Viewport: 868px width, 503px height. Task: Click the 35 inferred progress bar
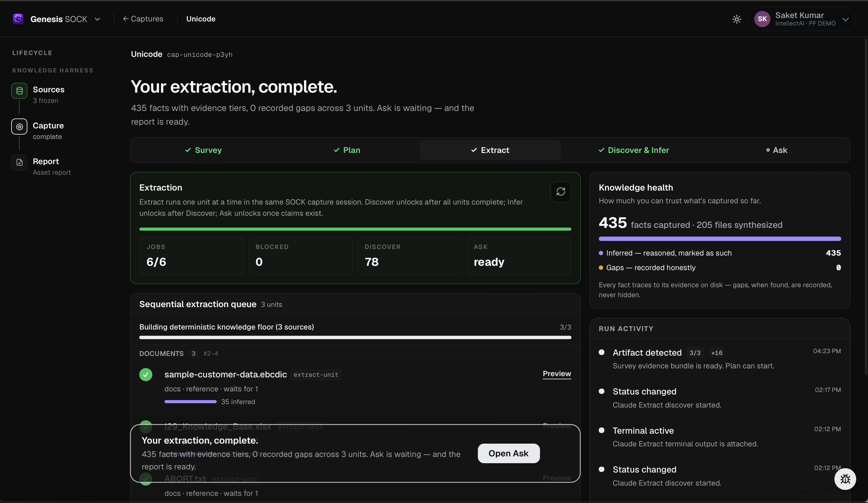191,402
